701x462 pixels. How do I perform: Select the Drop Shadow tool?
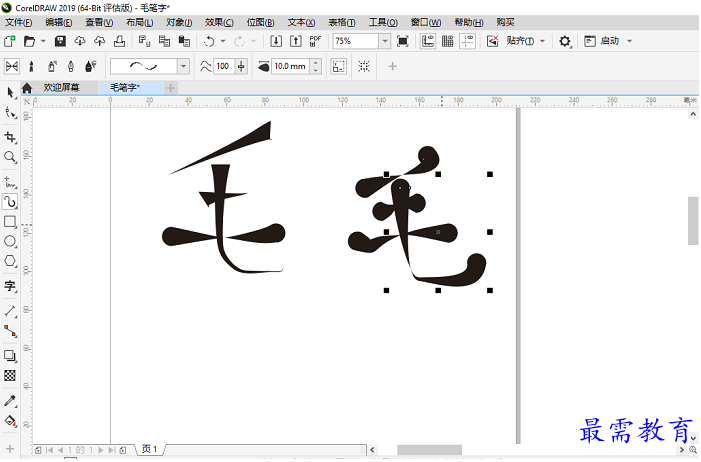click(x=10, y=356)
